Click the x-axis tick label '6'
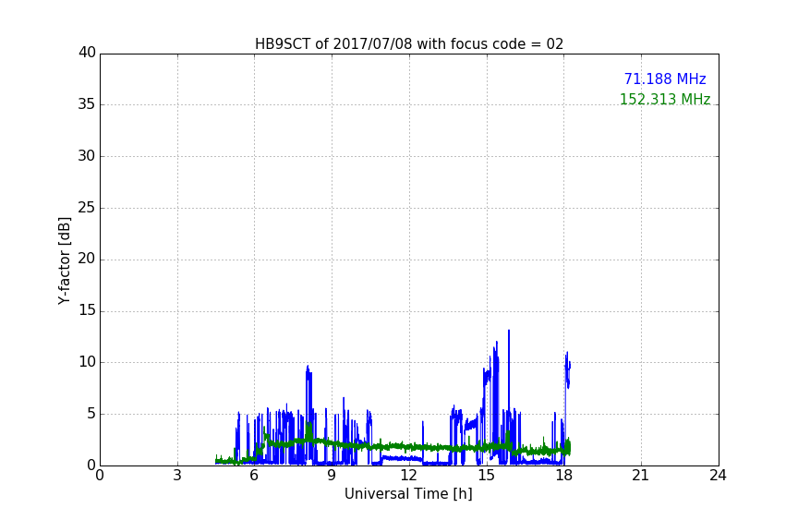This screenshot has height=532, width=798. [x=254, y=476]
